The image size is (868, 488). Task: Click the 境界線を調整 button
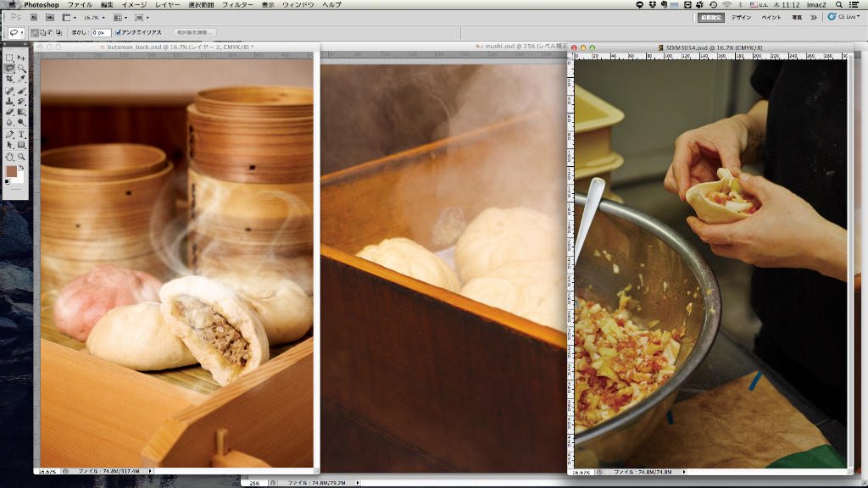click(x=194, y=32)
